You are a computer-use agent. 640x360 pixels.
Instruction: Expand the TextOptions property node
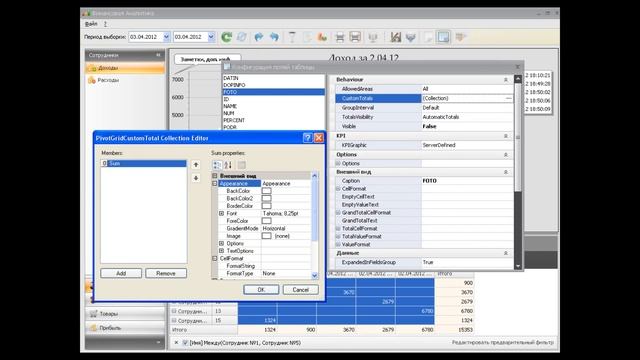pos(221,251)
